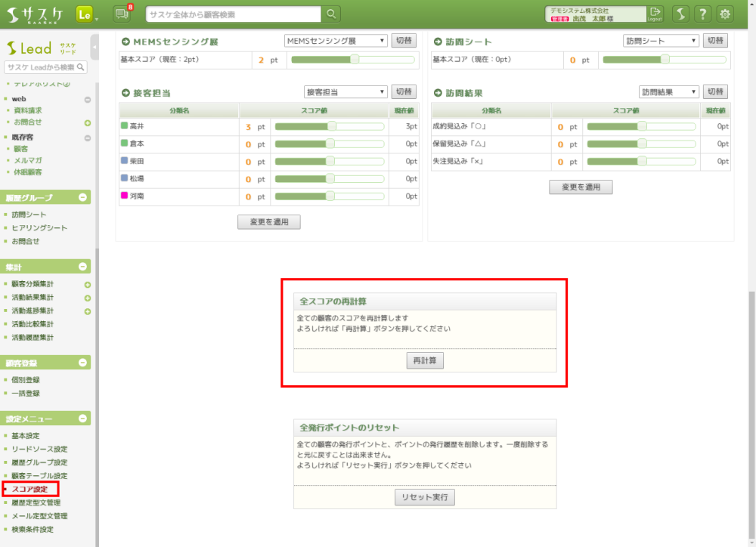The height and width of the screenshot is (547, 756).
Task: Adjust the score slider for 倉本
Action: [x=330, y=144]
